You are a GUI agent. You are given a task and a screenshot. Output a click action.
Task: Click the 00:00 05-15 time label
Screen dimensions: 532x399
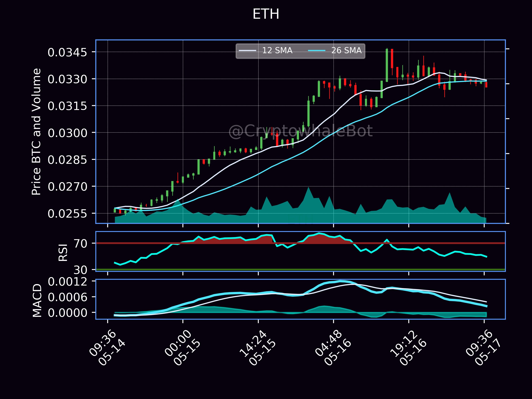click(182, 348)
